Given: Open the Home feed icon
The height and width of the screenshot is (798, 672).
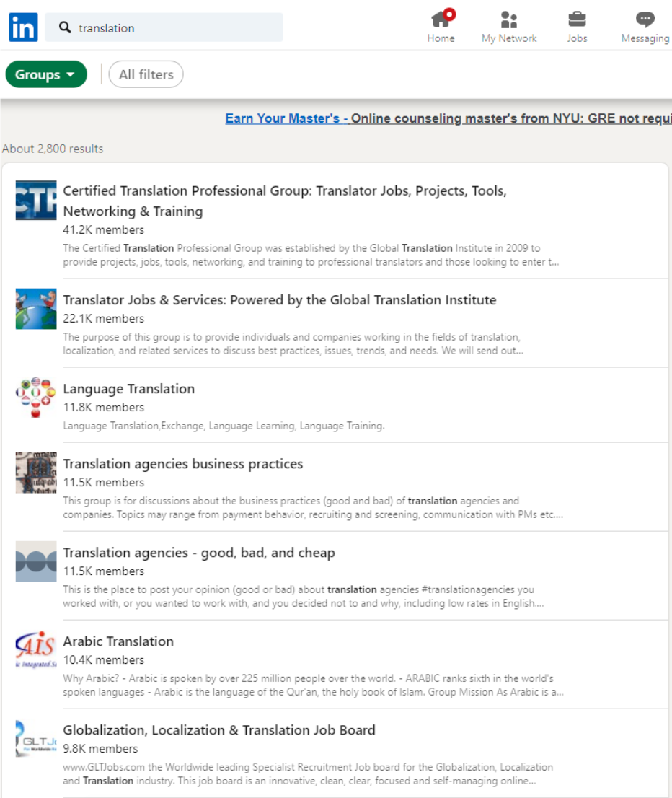Looking at the screenshot, I should [x=441, y=19].
